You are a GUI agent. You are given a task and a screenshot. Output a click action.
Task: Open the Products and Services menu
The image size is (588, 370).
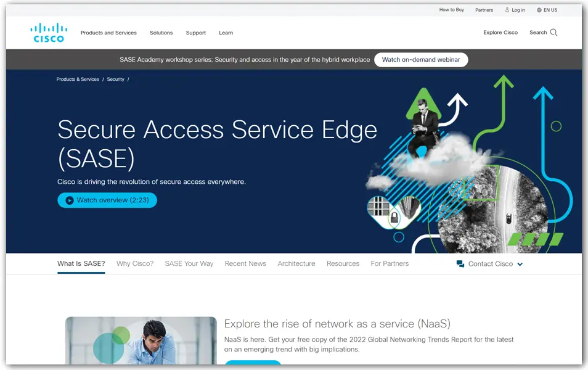108,33
